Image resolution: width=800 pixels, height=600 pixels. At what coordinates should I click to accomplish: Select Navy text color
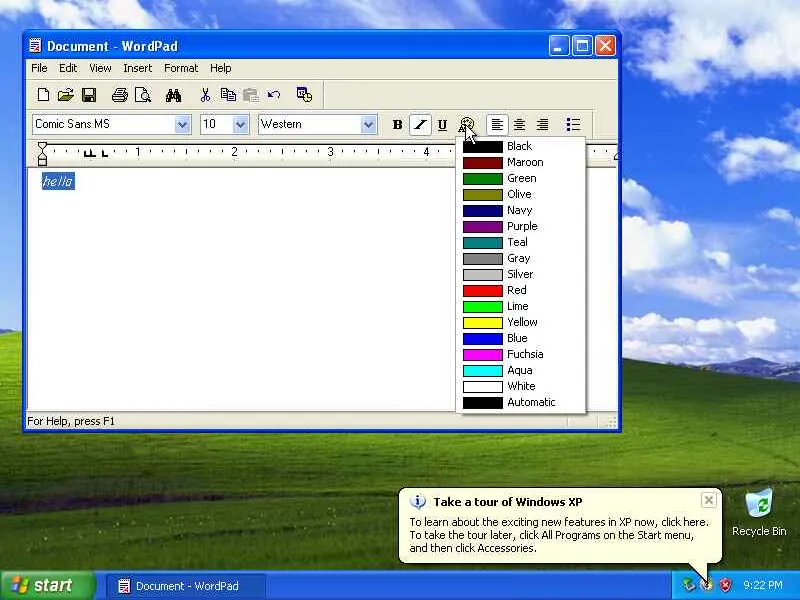[x=520, y=210]
